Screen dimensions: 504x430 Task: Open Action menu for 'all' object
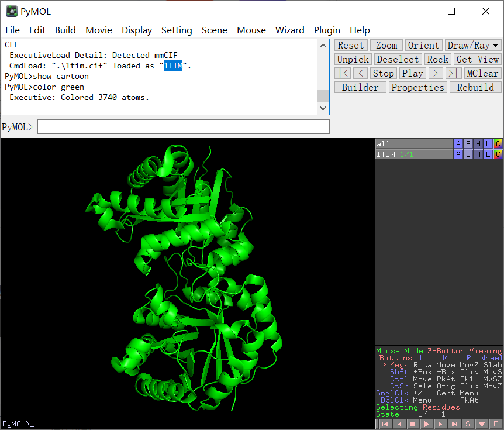(x=458, y=144)
